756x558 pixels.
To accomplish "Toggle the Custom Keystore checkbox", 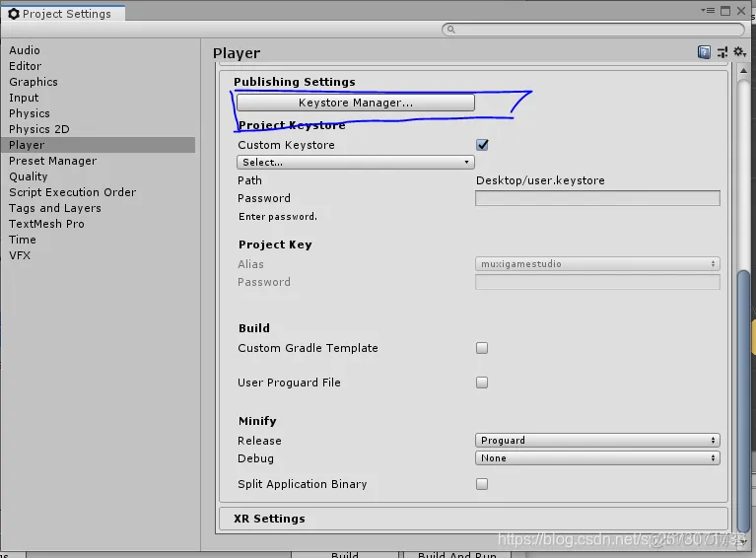I will [x=482, y=145].
